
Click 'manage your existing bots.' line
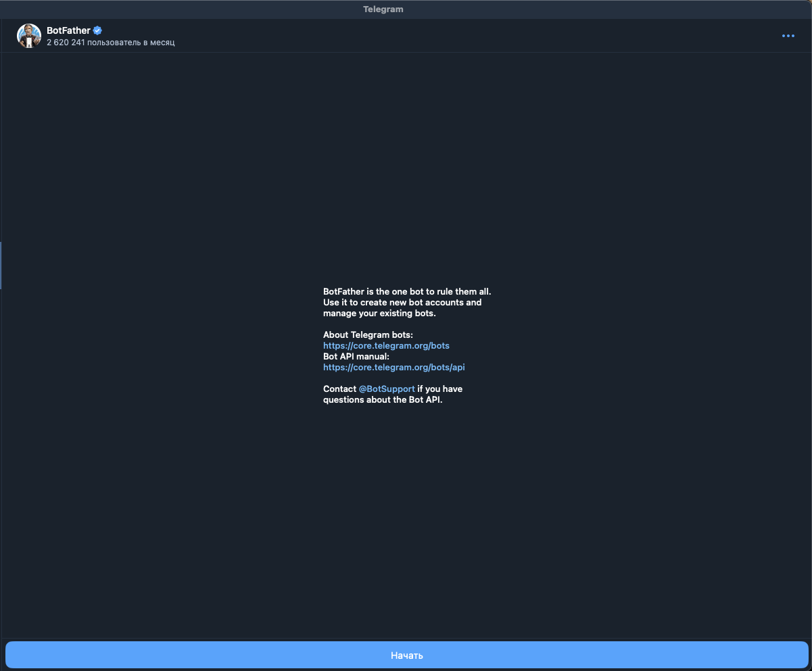click(379, 313)
